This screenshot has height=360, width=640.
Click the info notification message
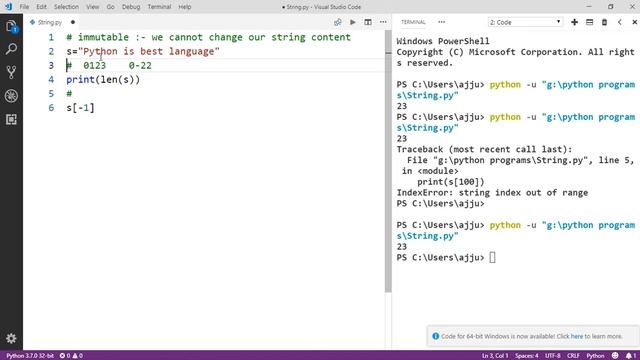(531, 336)
